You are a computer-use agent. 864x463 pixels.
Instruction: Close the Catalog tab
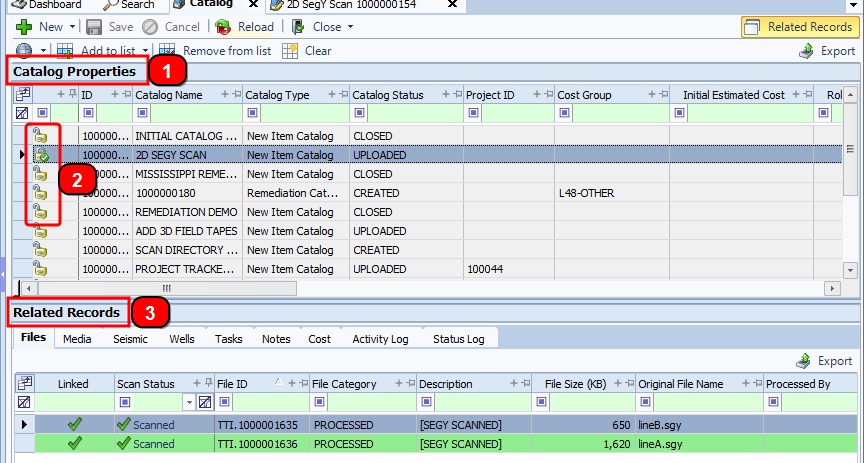[x=253, y=4]
